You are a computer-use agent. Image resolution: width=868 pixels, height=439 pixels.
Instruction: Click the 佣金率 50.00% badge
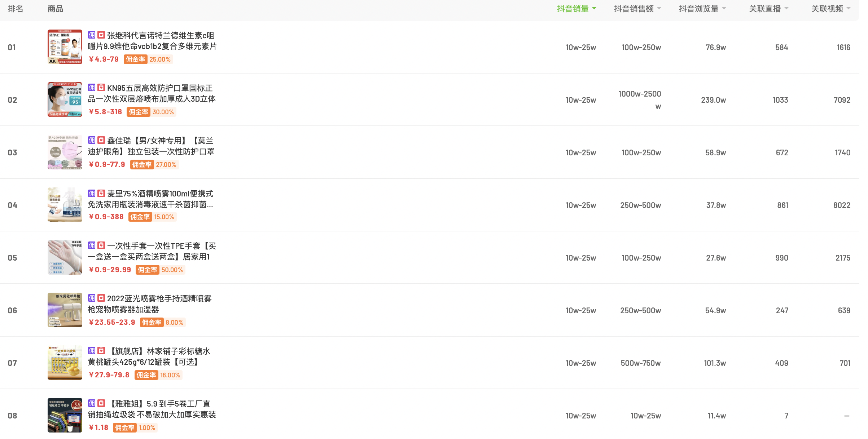[160, 270]
